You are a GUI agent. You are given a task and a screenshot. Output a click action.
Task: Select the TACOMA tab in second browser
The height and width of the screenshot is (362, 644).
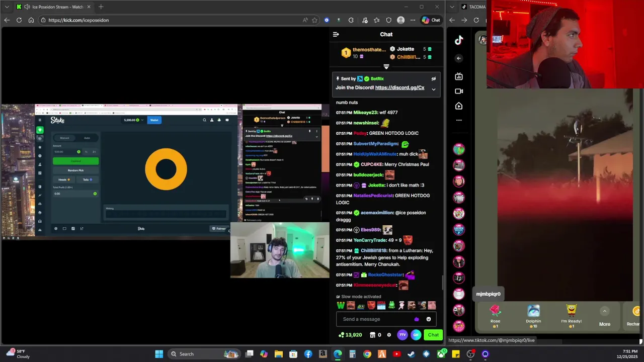pyautogui.click(x=474, y=7)
